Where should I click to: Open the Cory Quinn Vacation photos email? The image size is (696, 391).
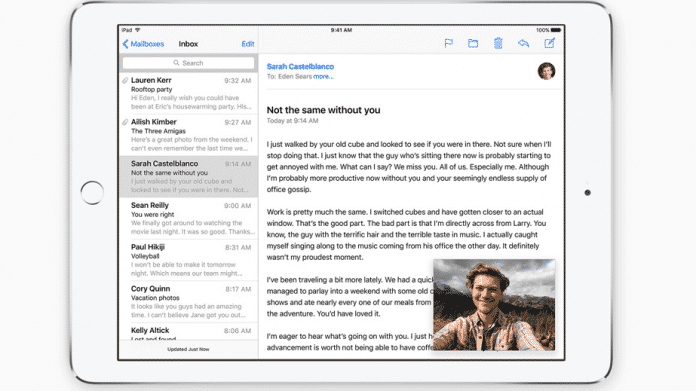pyautogui.click(x=189, y=302)
